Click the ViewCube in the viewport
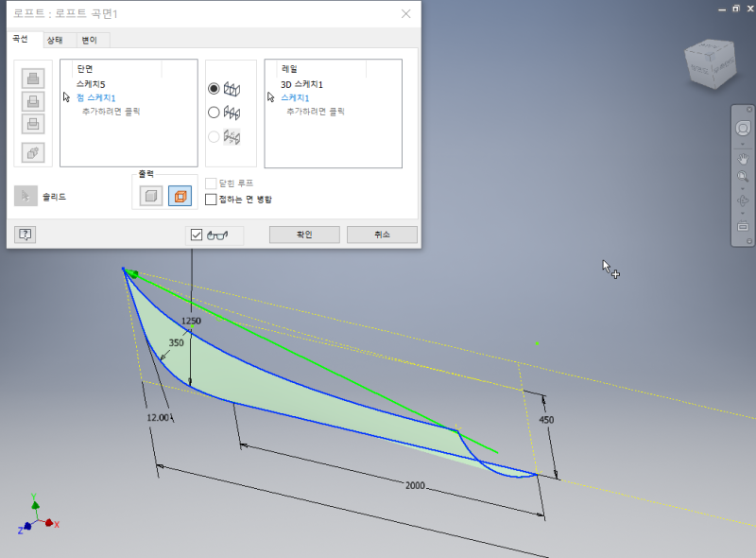This screenshot has width=756, height=558. 711,65
